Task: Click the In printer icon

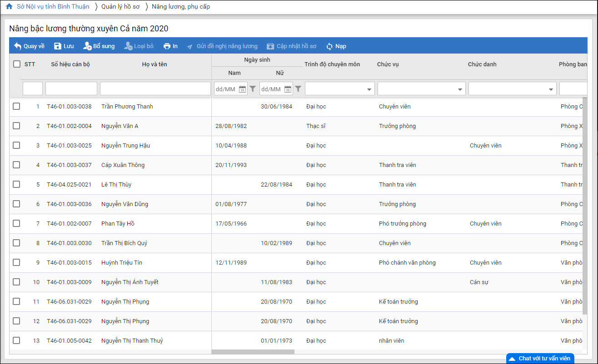Action: point(167,46)
